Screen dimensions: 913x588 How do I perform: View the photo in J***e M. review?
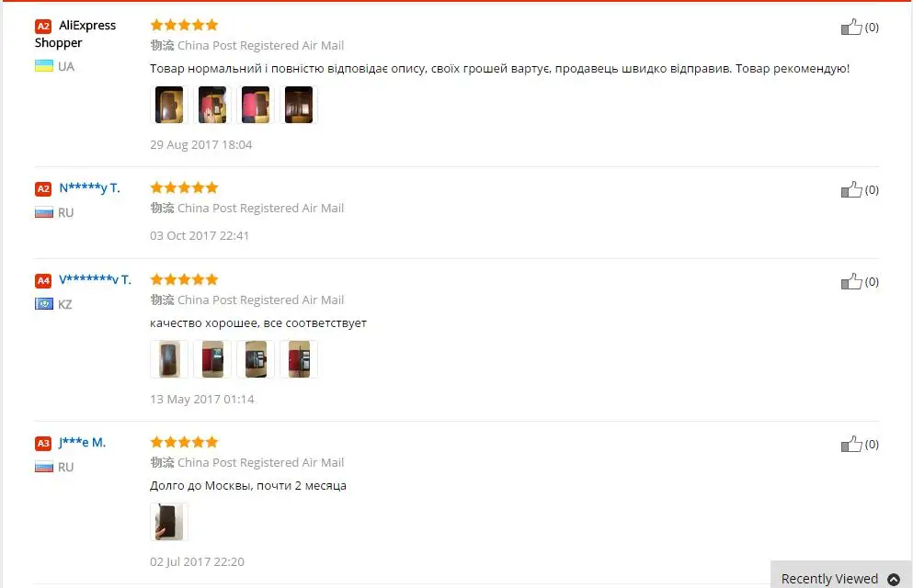169,522
